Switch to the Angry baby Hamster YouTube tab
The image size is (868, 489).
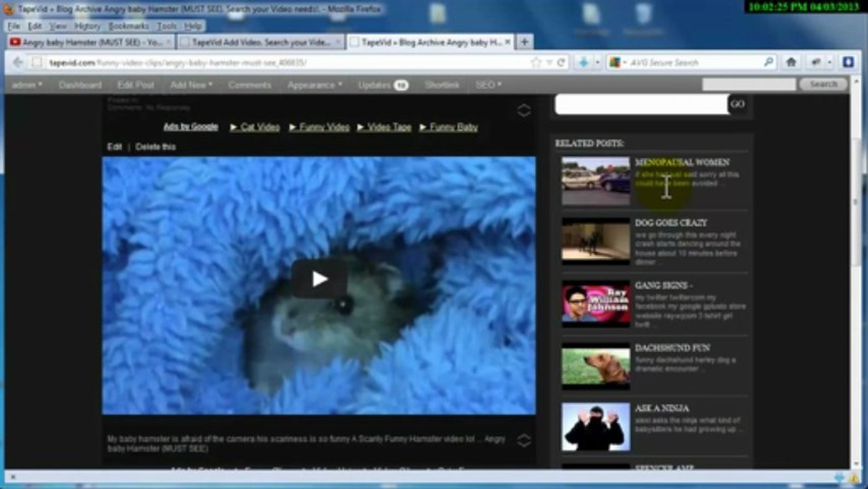pos(92,42)
